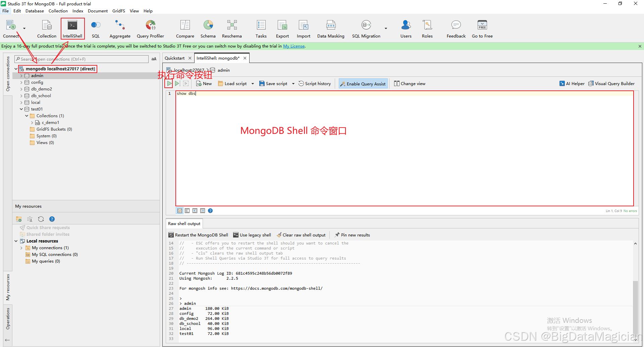Collapse the test01 database node
This screenshot has height=347, width=644.
[21, 109]
